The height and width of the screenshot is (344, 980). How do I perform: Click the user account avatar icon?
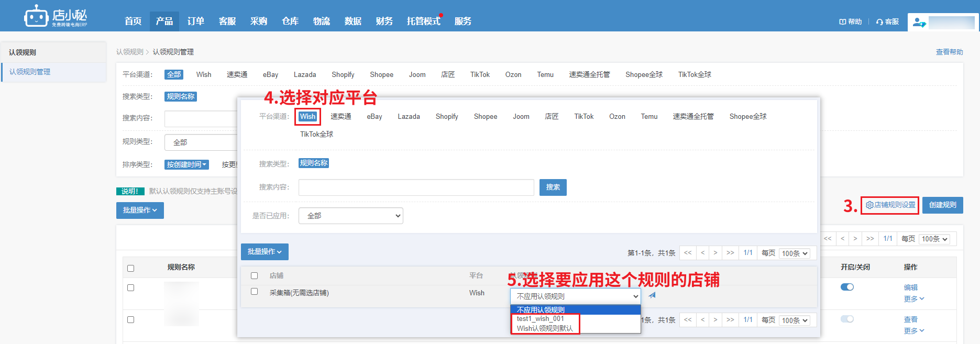[919, 23]
